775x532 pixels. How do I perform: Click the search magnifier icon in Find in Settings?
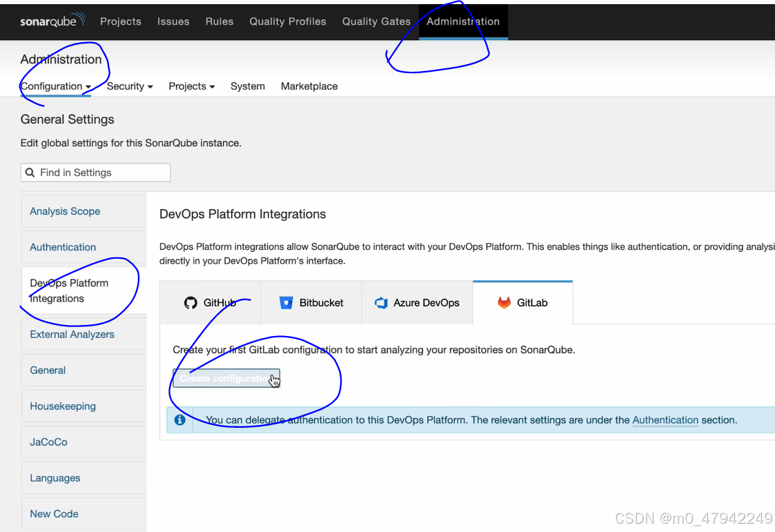coord(30,173)
